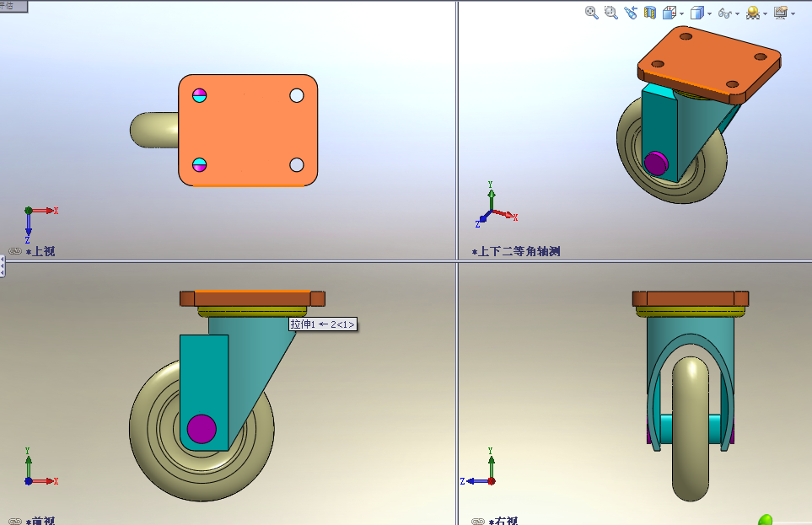The image size is (812, 525).
Task: Toggle view link icon in front view corner
Action: [x=14, y=522]
